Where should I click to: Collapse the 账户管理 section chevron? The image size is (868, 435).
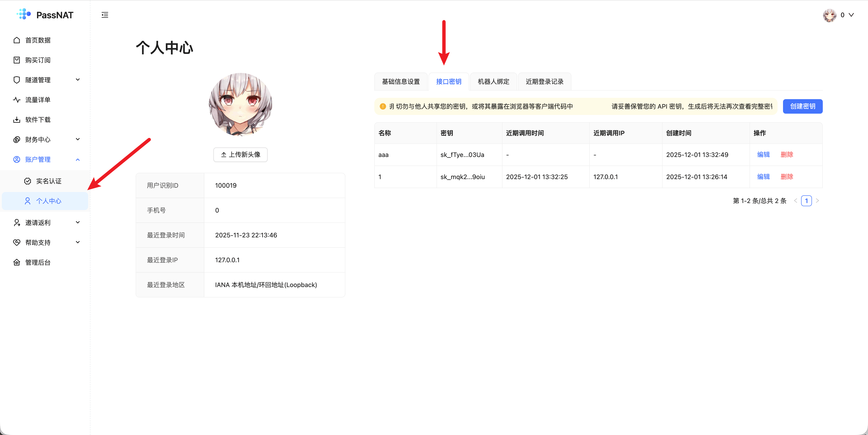tap(78, 159)
